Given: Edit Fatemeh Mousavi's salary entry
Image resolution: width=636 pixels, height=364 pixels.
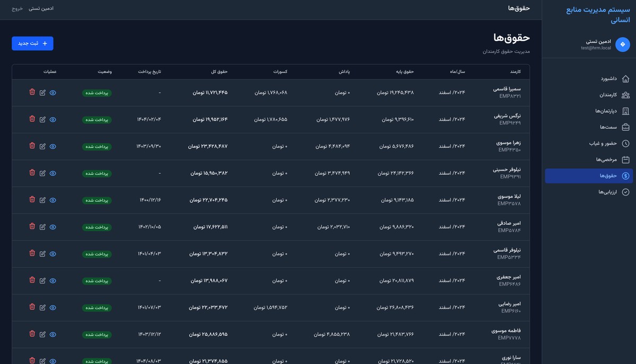Looking at the screenshot, I should [x=42, y=334].
